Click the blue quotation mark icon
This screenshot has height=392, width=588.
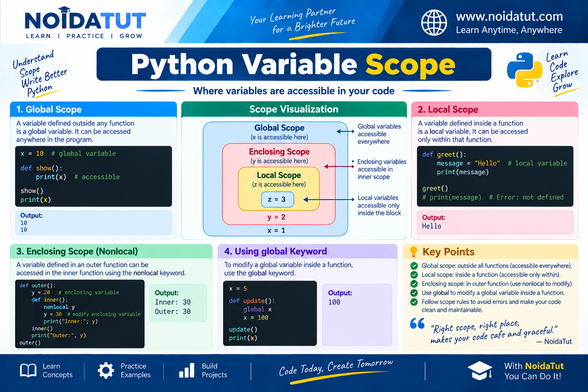(x=417, y=323)
